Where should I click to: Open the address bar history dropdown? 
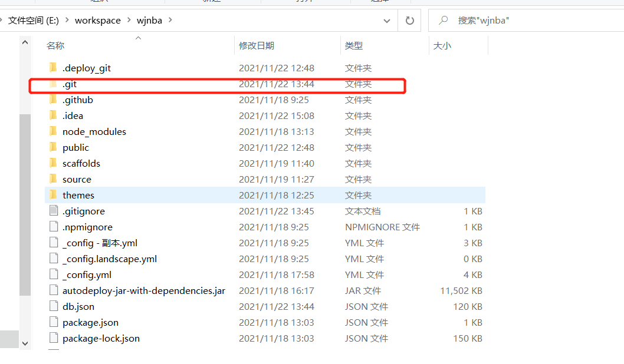[387, 21]
